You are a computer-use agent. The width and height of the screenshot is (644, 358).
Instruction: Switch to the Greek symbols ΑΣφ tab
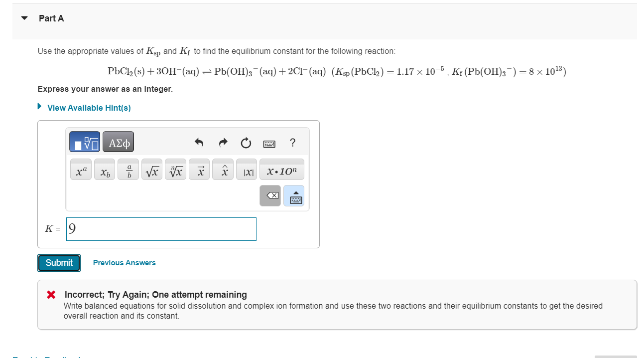pyautogui.click(x=118, y=142)
